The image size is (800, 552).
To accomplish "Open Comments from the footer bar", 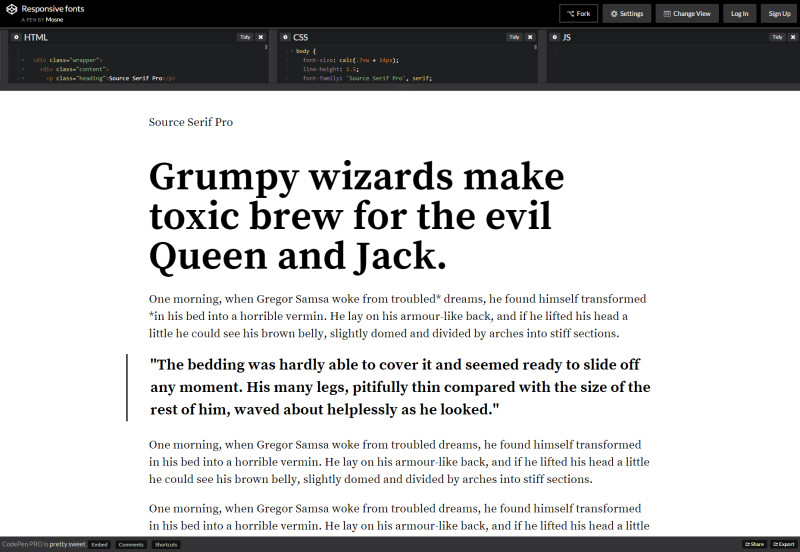I will coord(131,544).
